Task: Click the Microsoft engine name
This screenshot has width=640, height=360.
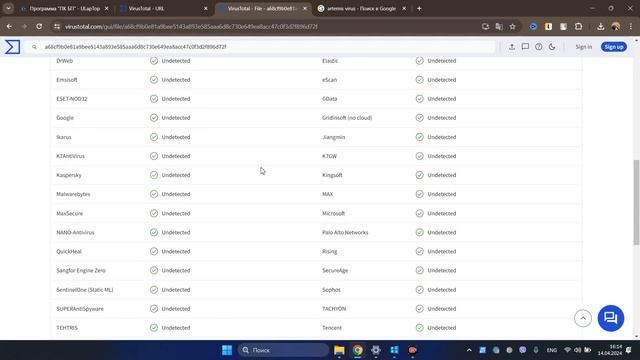Action: point(333,213)
